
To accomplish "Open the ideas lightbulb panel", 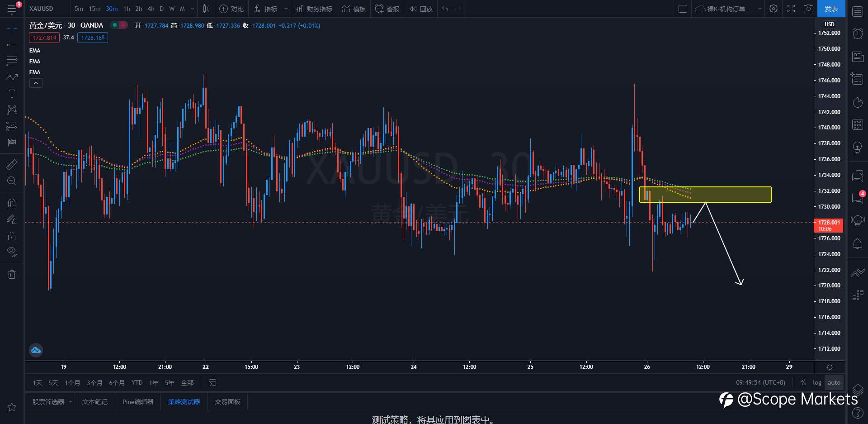I will (x=858, y=147).
